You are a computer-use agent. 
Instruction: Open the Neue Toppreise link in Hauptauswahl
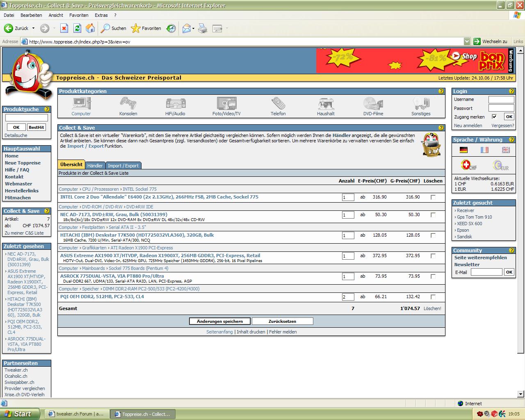coord(23,163)
